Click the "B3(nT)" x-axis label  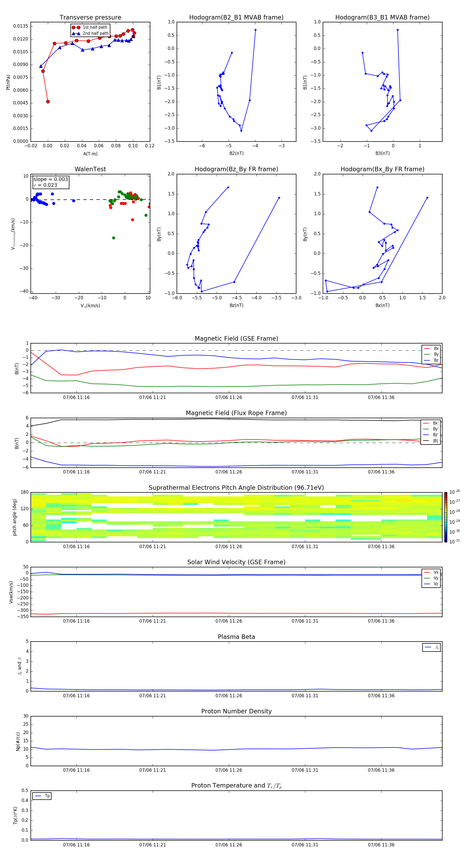coord(382,153)
